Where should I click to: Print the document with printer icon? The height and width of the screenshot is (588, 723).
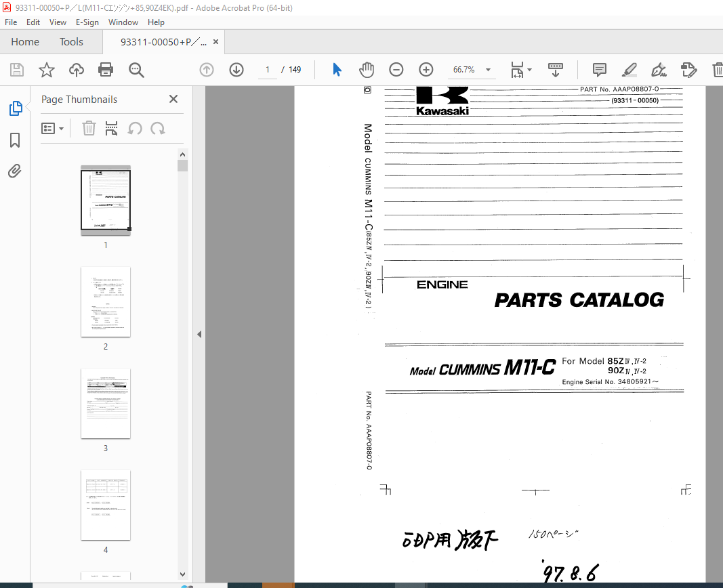coord(106,70)
